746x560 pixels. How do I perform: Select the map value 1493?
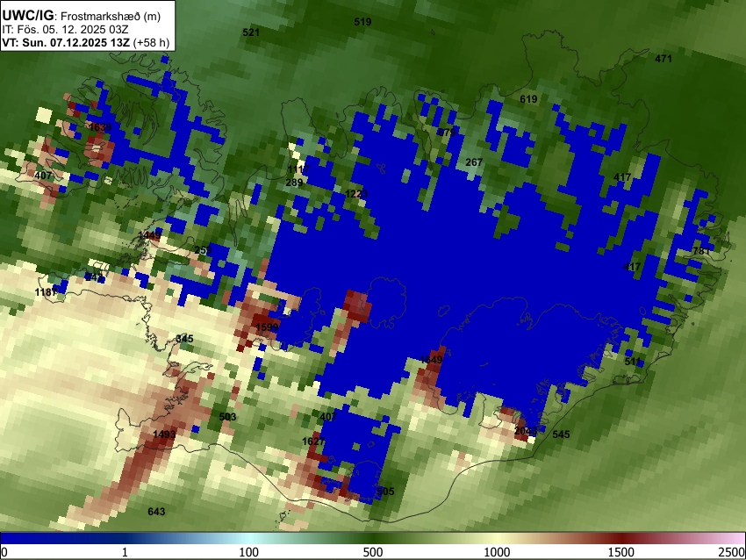click(x=164, y=434)
